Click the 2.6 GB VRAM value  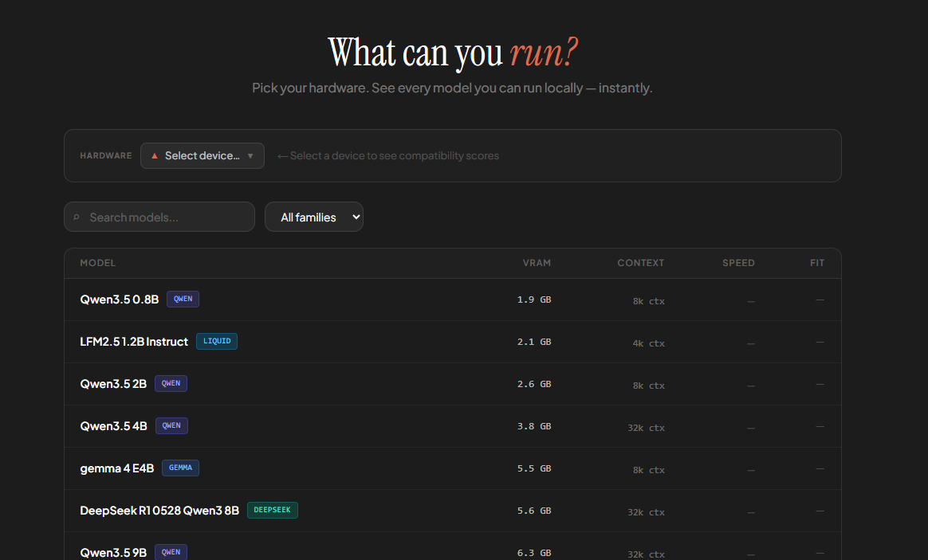(x=534, y=384)
